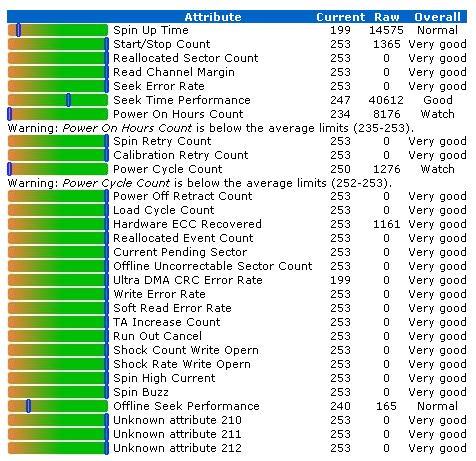Click the Seek Time Performance bar marker
476x461 pixels.
point(68,100)
